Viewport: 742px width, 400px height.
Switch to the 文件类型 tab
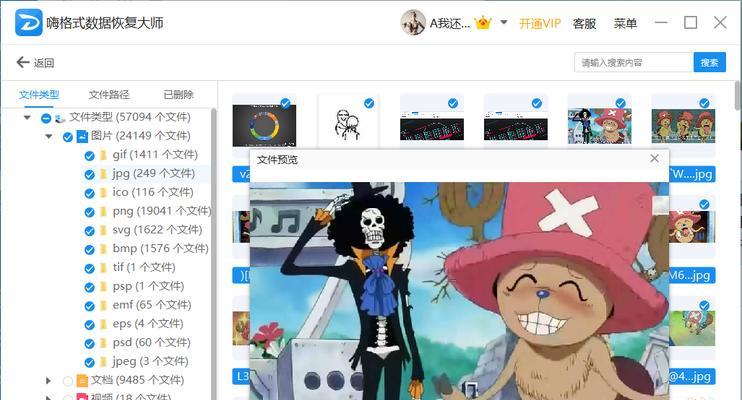click(x=39, y=95)
